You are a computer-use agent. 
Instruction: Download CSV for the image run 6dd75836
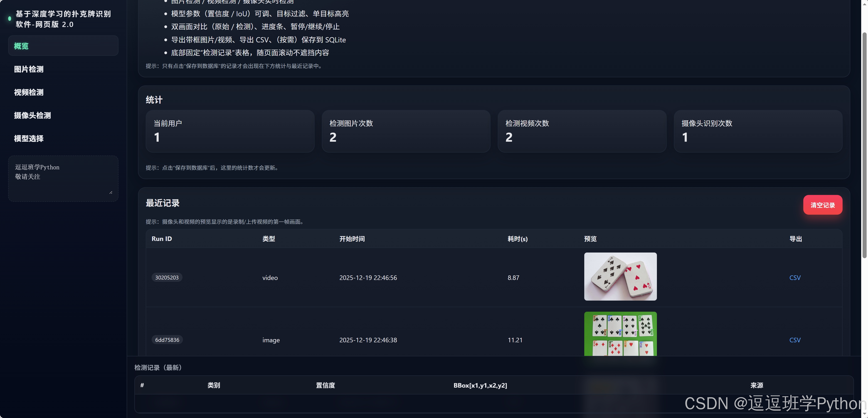pos(795,340)
